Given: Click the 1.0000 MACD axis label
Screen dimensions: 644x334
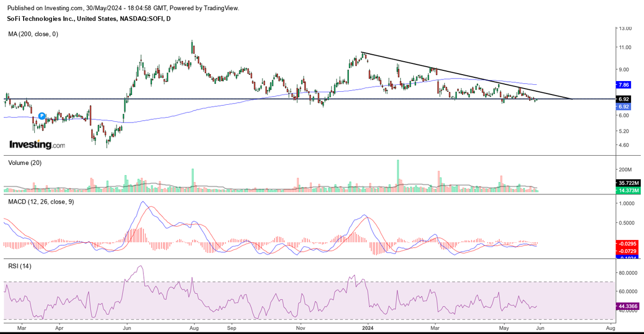Looking at the screenshot, I should [x=626, y=204].
